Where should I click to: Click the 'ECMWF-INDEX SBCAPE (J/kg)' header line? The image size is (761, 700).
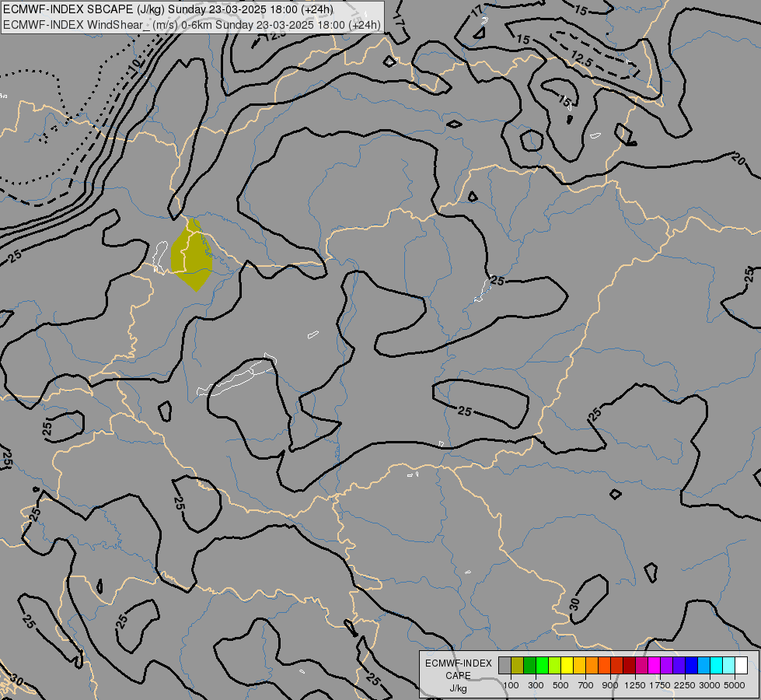[x=168, y=9]
